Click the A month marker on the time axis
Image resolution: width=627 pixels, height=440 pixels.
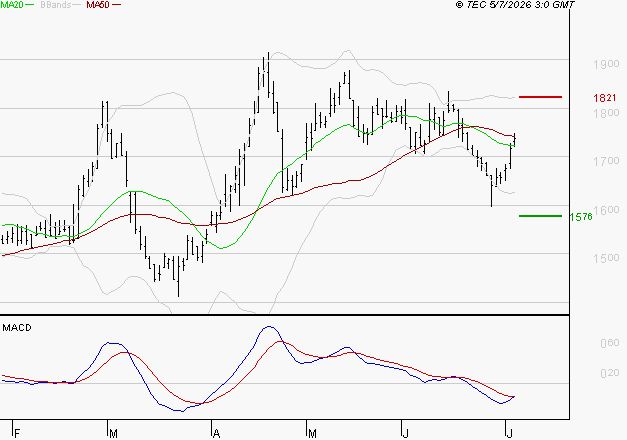tap(216, 433)
